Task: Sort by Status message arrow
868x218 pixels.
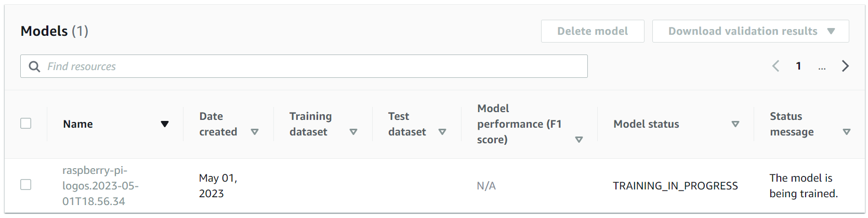Action: (847, 132)
